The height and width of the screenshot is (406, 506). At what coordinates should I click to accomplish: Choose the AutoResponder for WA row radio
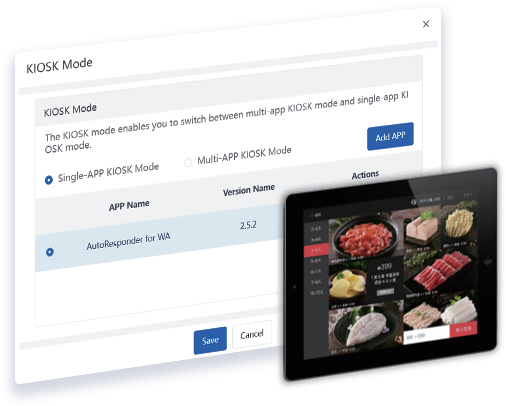50,252
